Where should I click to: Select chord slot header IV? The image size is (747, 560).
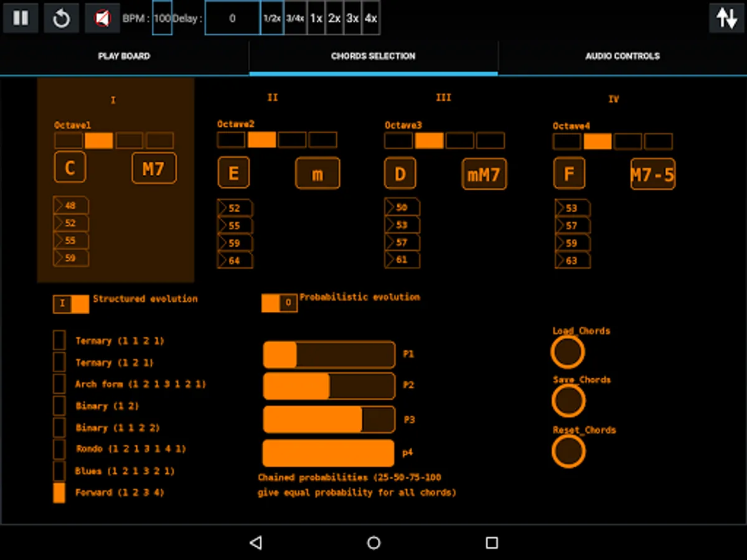tap(613, 99)
